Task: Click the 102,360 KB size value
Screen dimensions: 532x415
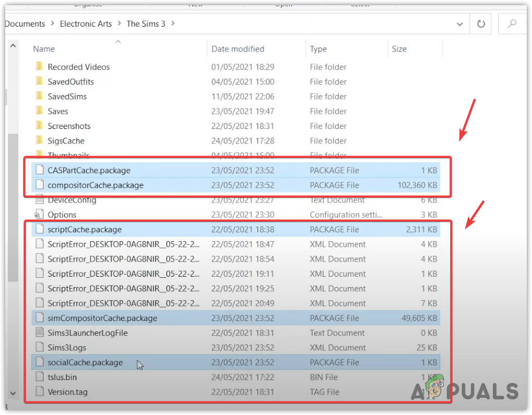Action: (417, 185)
